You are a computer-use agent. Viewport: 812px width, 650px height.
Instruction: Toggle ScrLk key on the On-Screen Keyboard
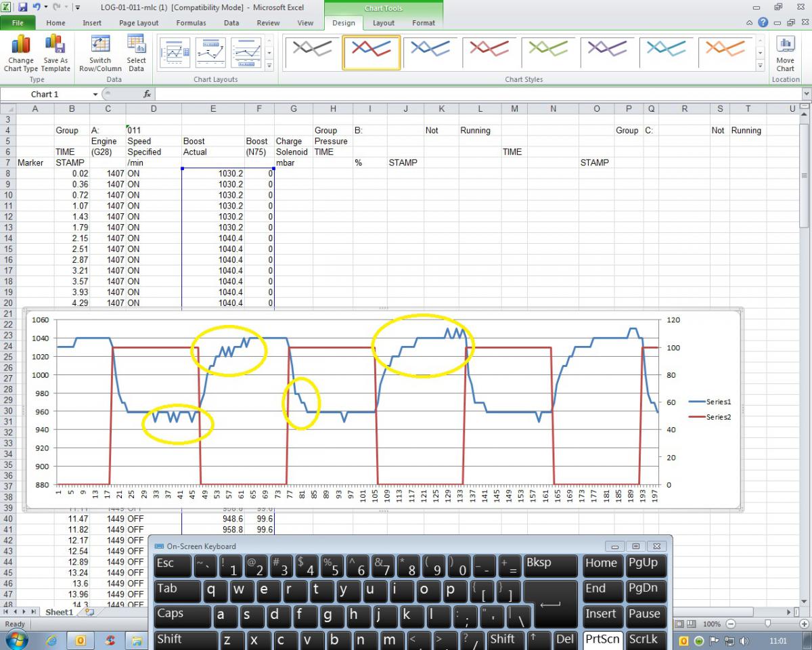pyautogui.click(x=643, y=639)
